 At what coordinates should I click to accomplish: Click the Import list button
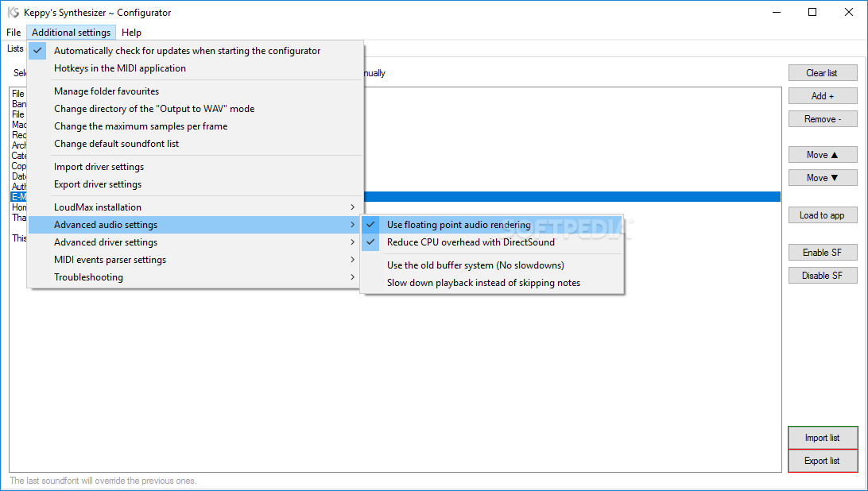(823, 438)
